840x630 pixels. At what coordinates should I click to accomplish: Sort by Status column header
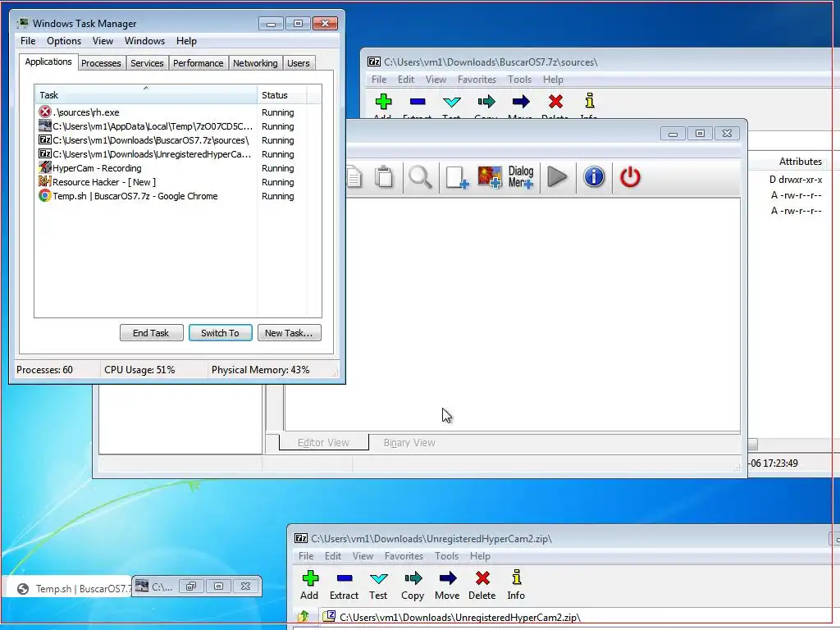click(282, 95)
